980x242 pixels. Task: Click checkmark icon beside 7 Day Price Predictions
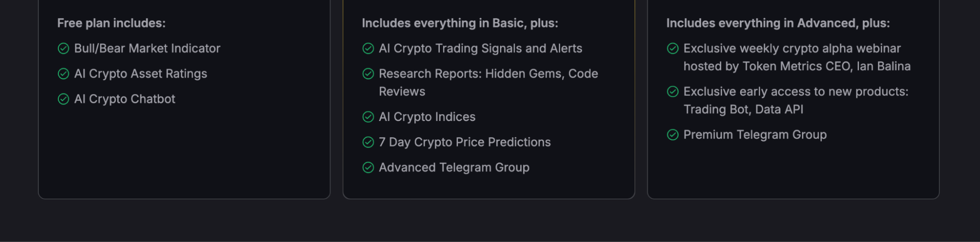(368, 143)
